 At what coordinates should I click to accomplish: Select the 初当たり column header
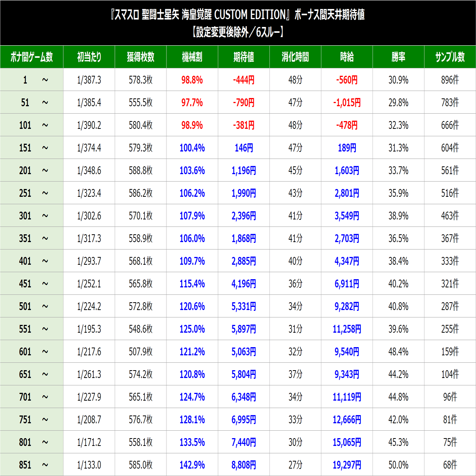coord(89,57)
